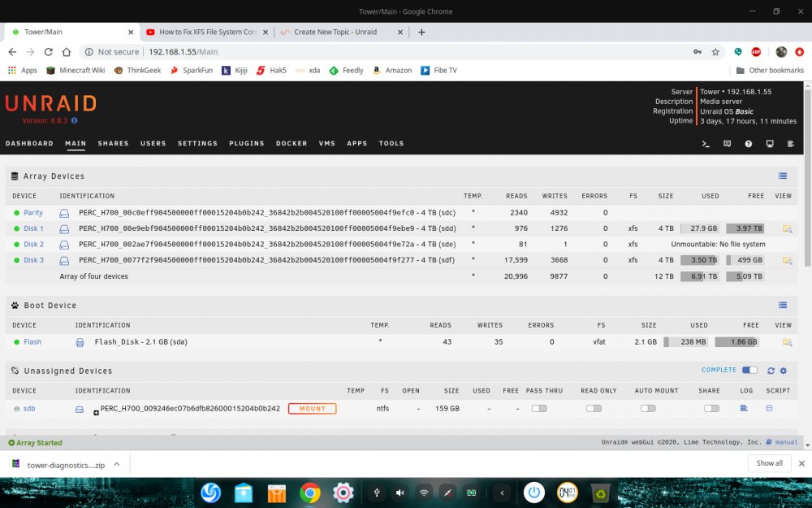
Task: Open the Disk 3 device link
Action: tap(33, 260)
